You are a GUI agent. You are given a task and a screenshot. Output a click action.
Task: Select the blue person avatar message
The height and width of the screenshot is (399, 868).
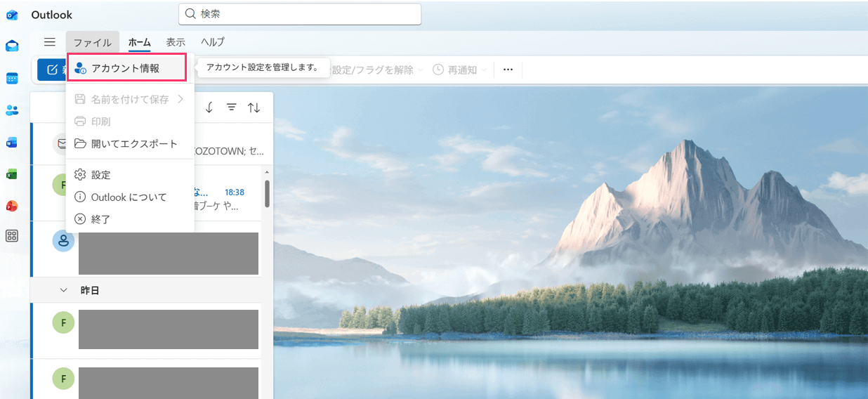click(146, 249)
